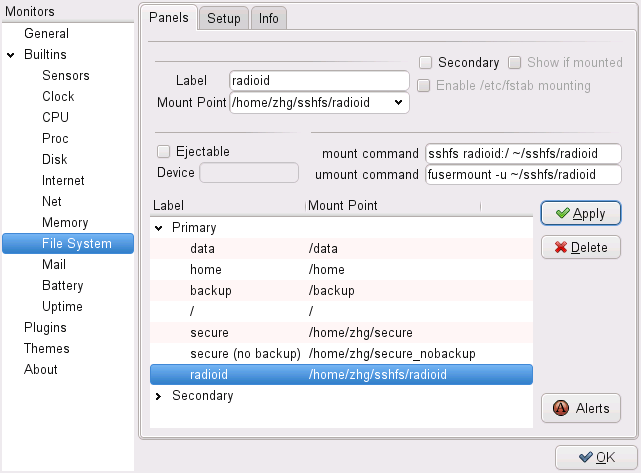641x473 pixels.
Task: Open the Mount Point dropdown arrow
Action: [399, 102]
